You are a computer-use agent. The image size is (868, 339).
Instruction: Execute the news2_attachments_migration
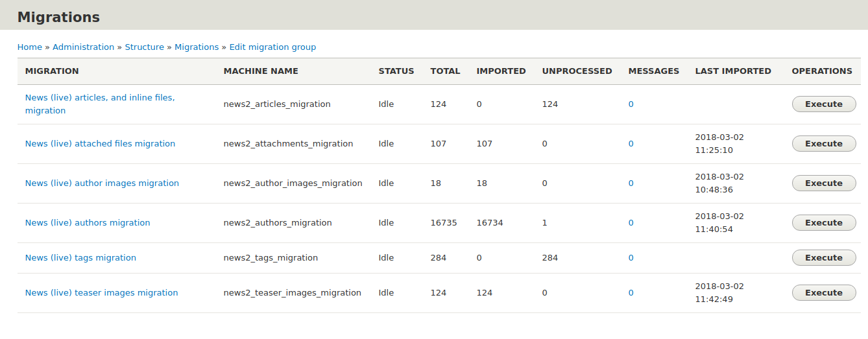coord(824,144)
